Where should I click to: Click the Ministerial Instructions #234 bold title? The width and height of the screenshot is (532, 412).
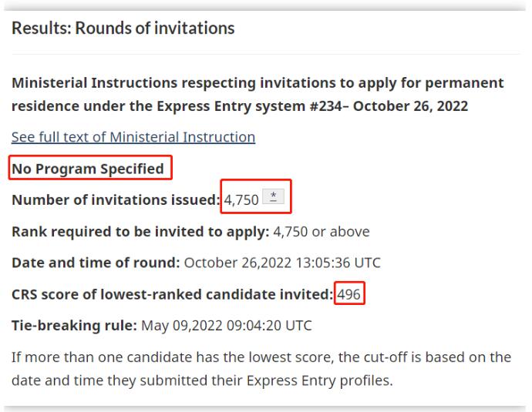coord(258,95)
